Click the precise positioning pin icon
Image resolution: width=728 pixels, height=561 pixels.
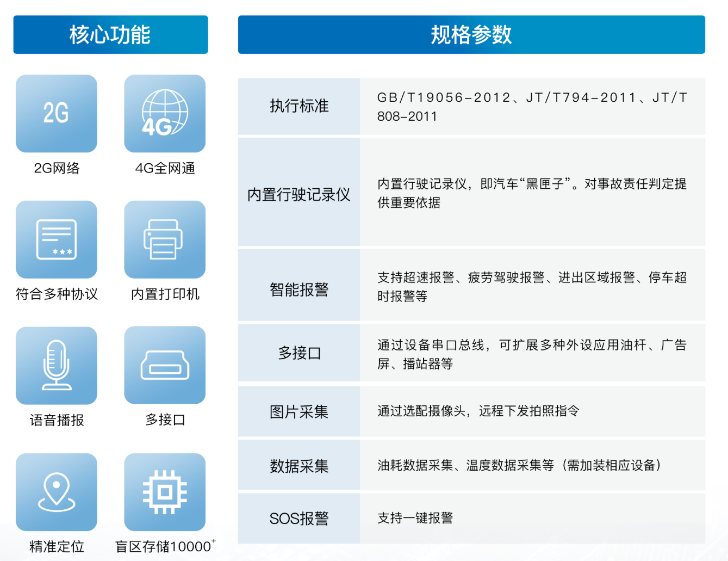[x=57, y=492]
